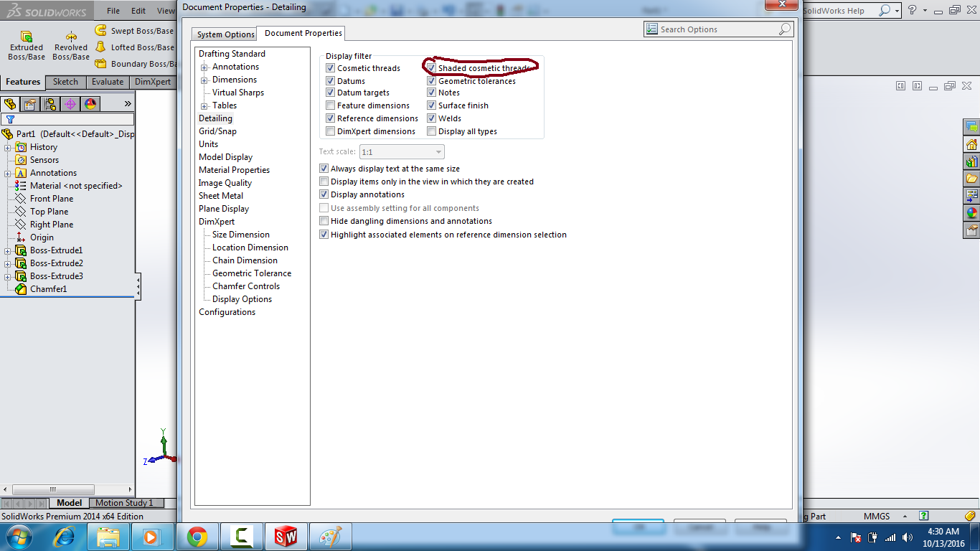Screen dimensions: 980x551
Task: Open Paint from taskbar
Action: coord(331,536)
